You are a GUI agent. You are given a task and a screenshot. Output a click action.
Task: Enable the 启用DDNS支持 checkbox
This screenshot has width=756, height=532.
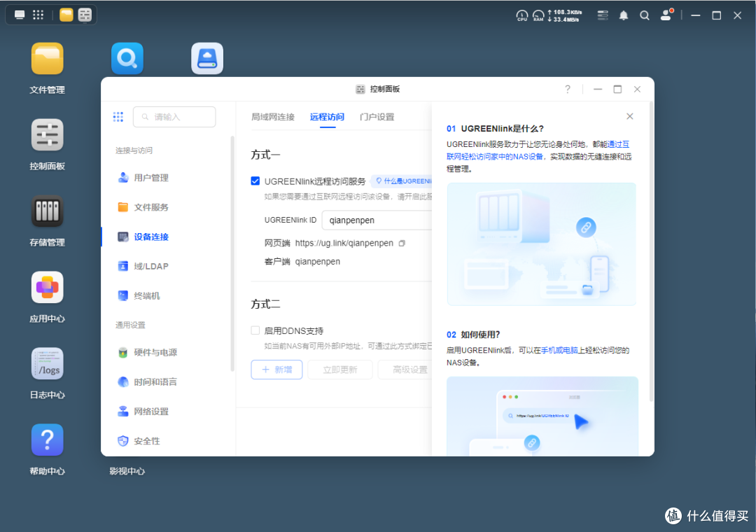pyautogui.click(x=255, y=330)
